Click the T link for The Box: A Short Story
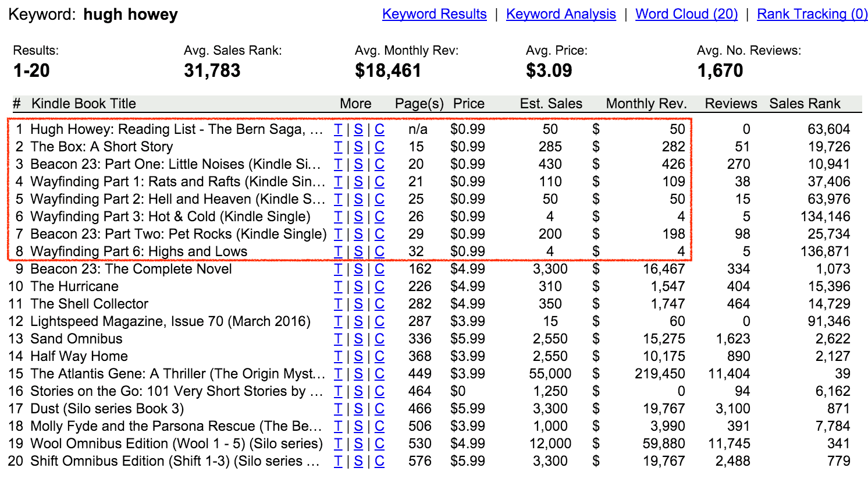868x489 pixels. pos(338,147)
